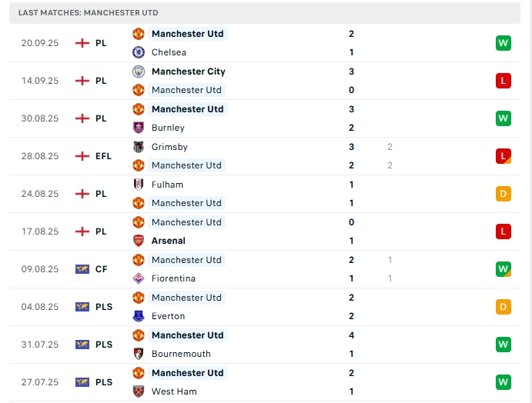
Task: Click the CF competition label on 09.08.25
Action: click(101, 269)
